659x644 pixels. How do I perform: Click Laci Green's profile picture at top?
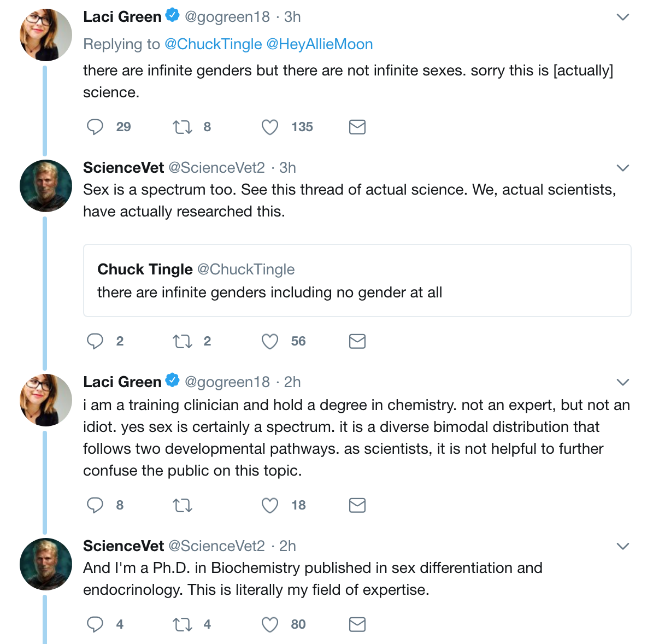(46, 34)
